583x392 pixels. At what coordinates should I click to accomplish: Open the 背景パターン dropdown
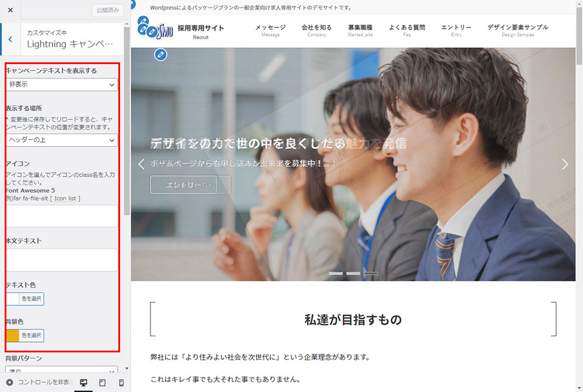click(61, 370)
